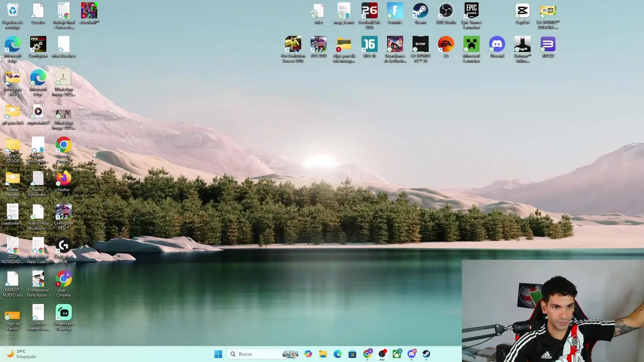Open Discord from the taskbar
This screenshot has width=644, height=362.
coord(412,354)
